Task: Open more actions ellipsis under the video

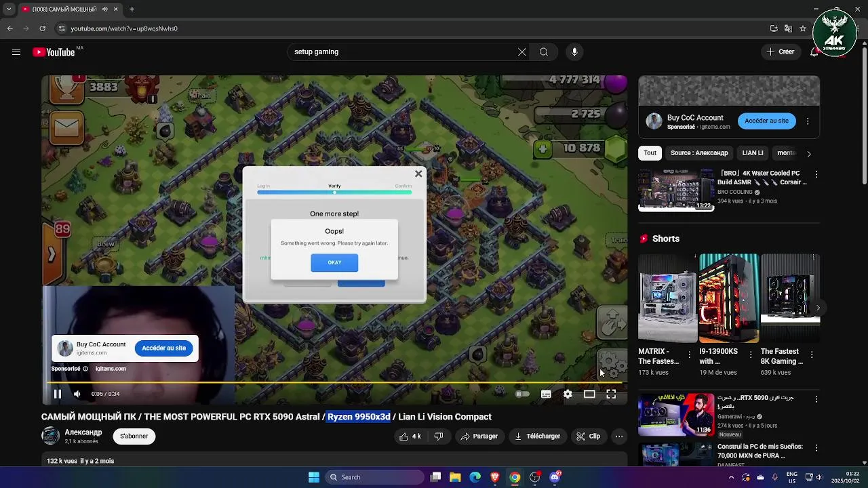Action: tap(619, 436)
